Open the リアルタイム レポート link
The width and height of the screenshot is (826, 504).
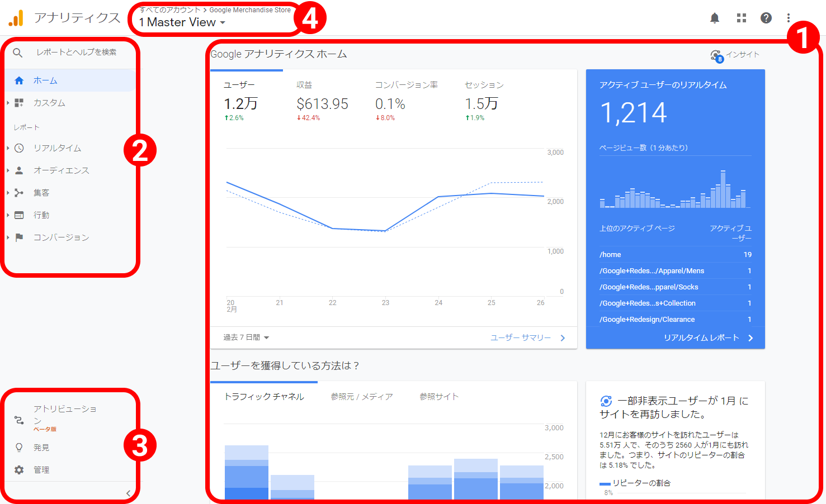(x=709, y=337)
